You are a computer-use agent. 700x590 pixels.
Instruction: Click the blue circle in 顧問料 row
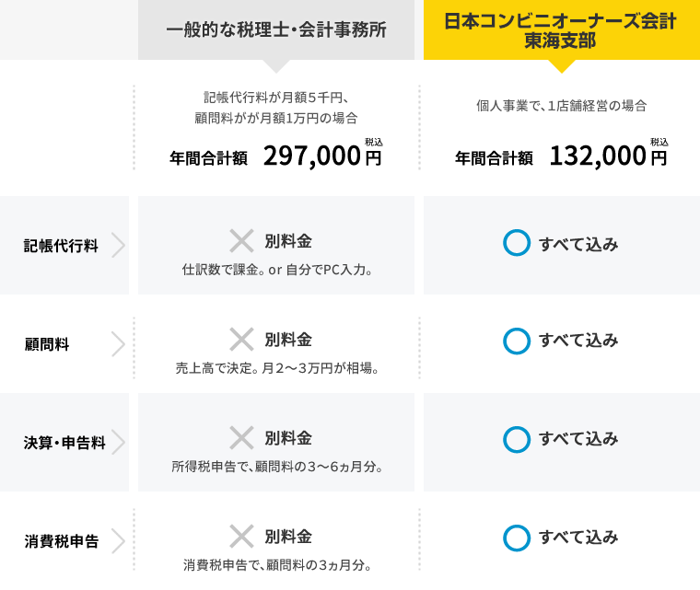coord(517,341)
